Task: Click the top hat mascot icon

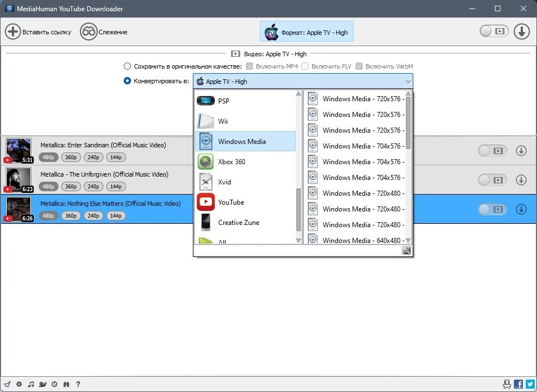Action: click(x=507, y=384)
